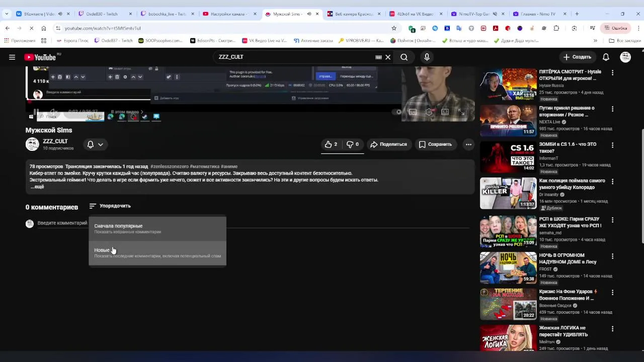Open options for Как полиция поймала video
The width and height of the screenshot is (644, 362).
(x=612, y=181)
